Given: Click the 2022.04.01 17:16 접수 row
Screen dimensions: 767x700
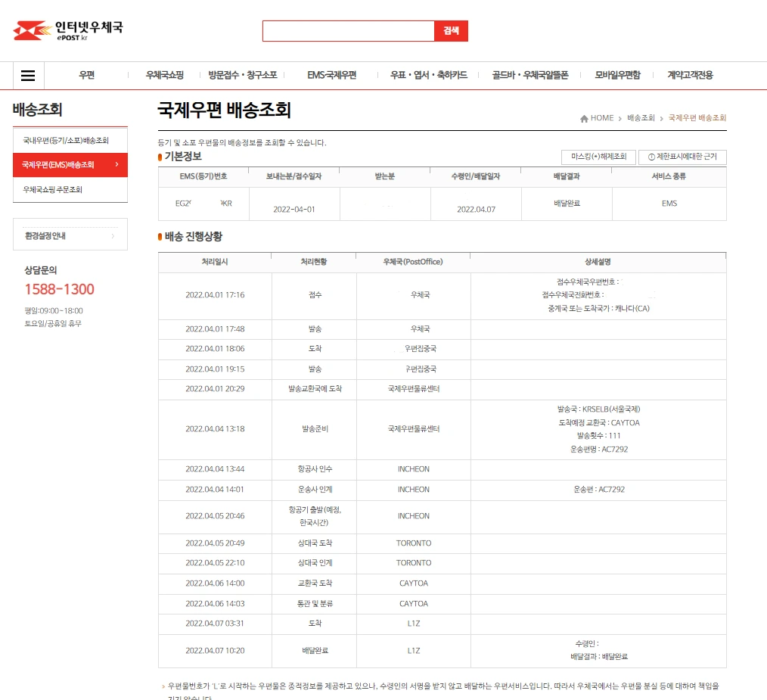Looking at the screenshot, I should [442, 295].
